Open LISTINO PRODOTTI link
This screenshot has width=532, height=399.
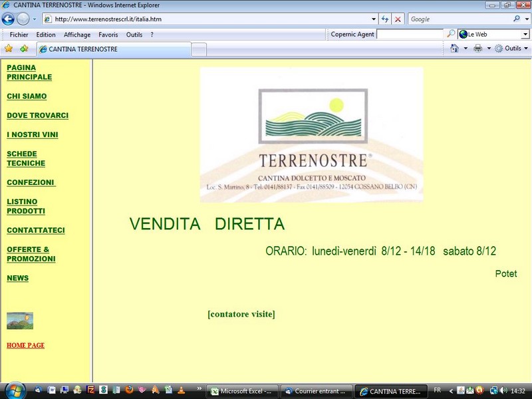(x=26, y=206)
